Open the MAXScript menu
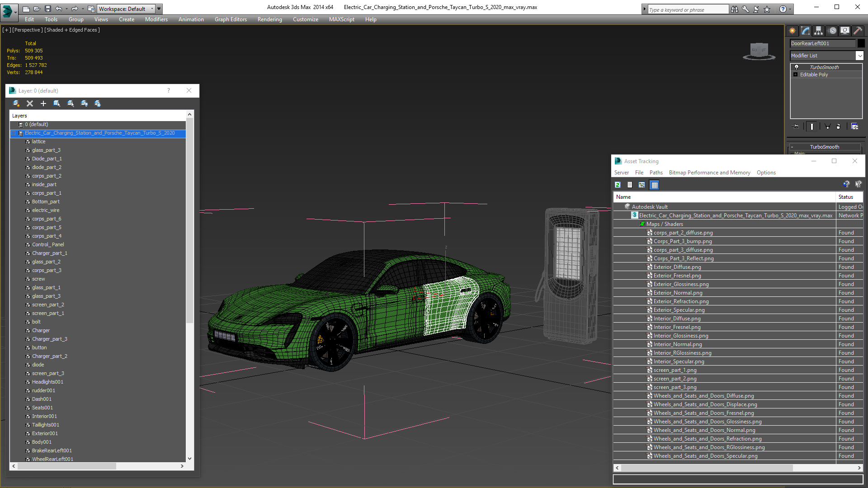868x488 pixels. click(342, 19)
